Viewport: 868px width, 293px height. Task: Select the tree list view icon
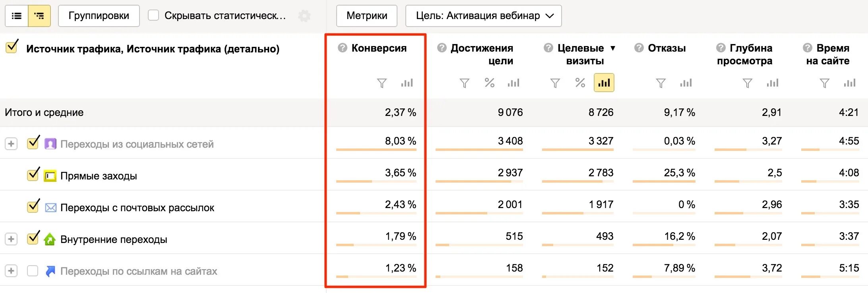[x=39, y=16]
